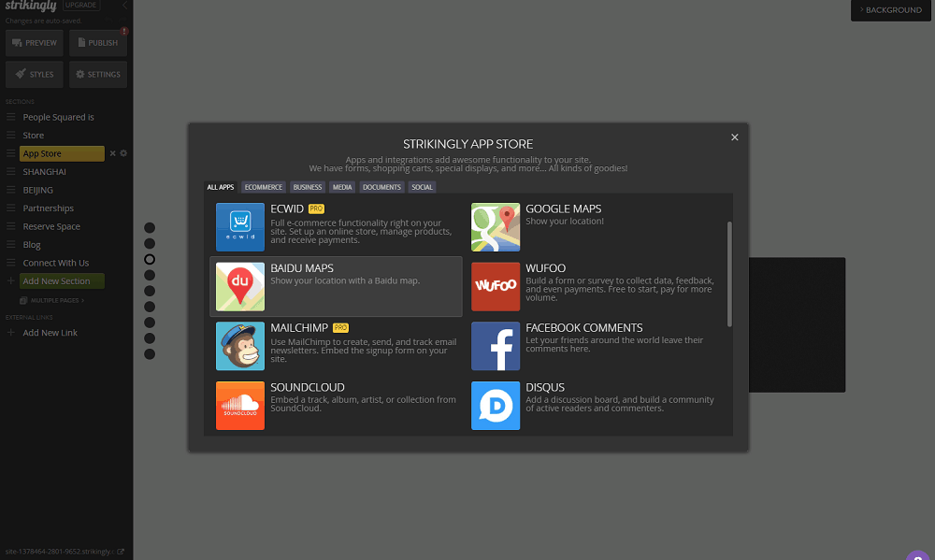Open the App Store section gear settings
The height and width of the screenshot is (560, 935).
click(123, 153)
